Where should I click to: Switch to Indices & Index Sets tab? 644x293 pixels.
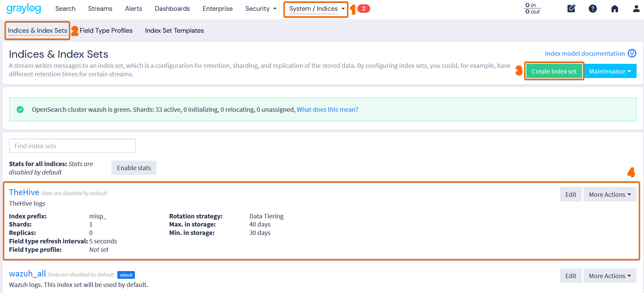(x=38, y=30)
